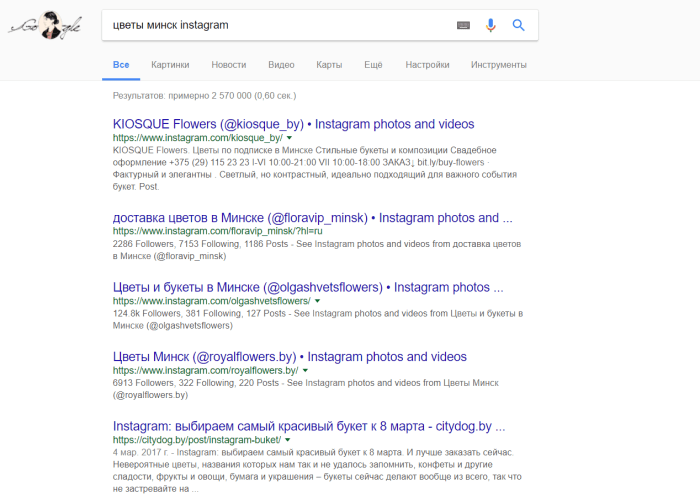Go to the 'Видео' tab

click(x=281, y=65)
